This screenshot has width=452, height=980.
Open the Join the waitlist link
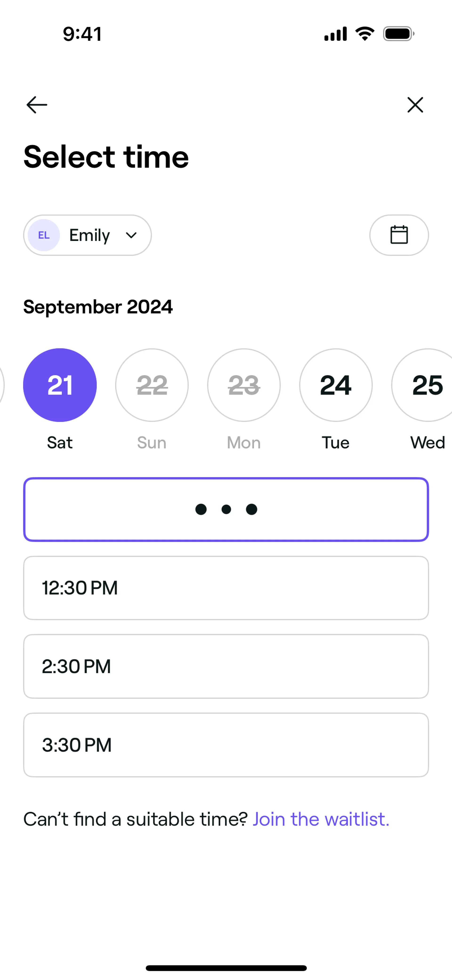[321, 819]
